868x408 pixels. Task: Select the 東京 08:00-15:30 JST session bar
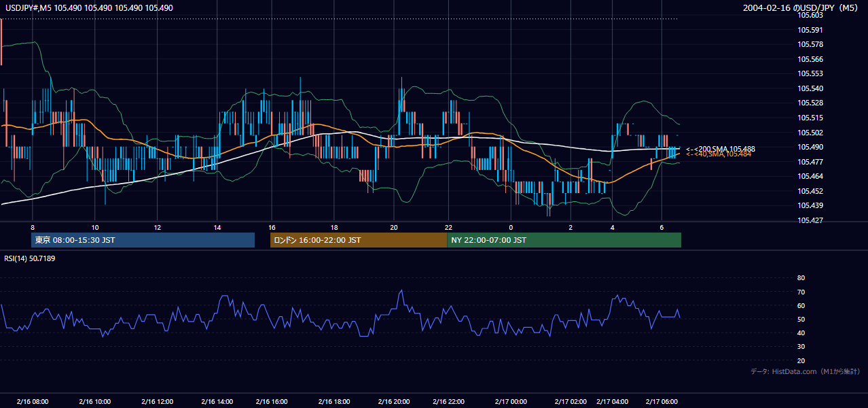[143, 240]
